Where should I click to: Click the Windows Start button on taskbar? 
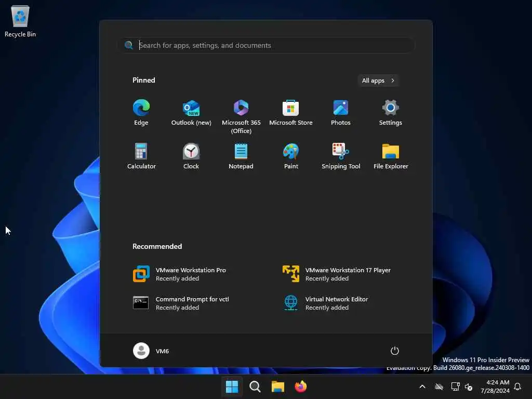(232, 387)
